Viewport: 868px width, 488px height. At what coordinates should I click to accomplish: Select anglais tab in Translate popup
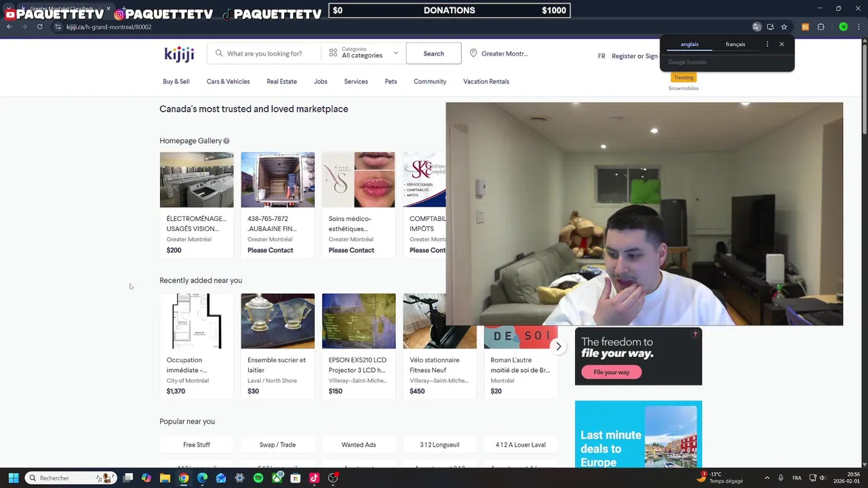point(690,44)
